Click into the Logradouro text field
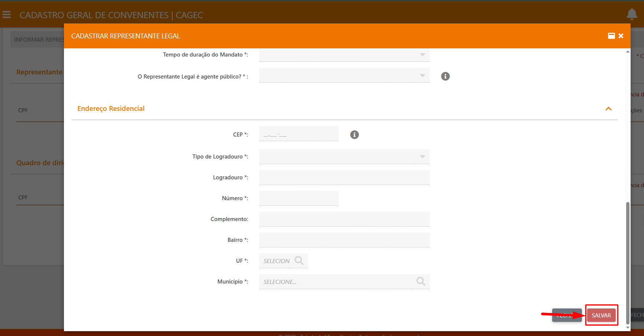The image size is (644, 336). pyautogui.click(x=344, y=177)
